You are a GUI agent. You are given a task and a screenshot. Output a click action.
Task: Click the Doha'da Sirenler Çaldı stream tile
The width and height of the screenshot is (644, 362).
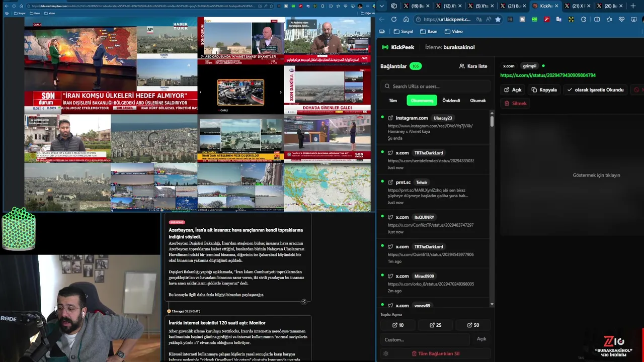point(327,89)
